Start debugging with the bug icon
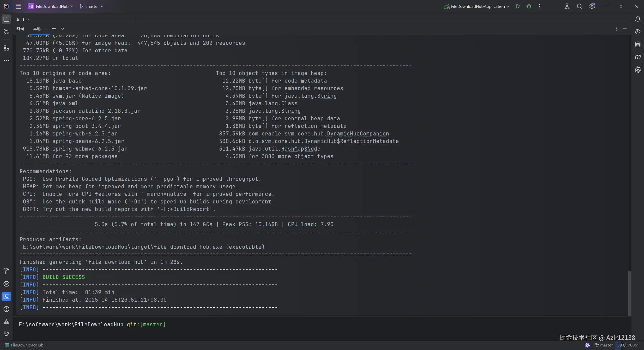This screenshot has width=644, height=350. (x=529, y=6)
